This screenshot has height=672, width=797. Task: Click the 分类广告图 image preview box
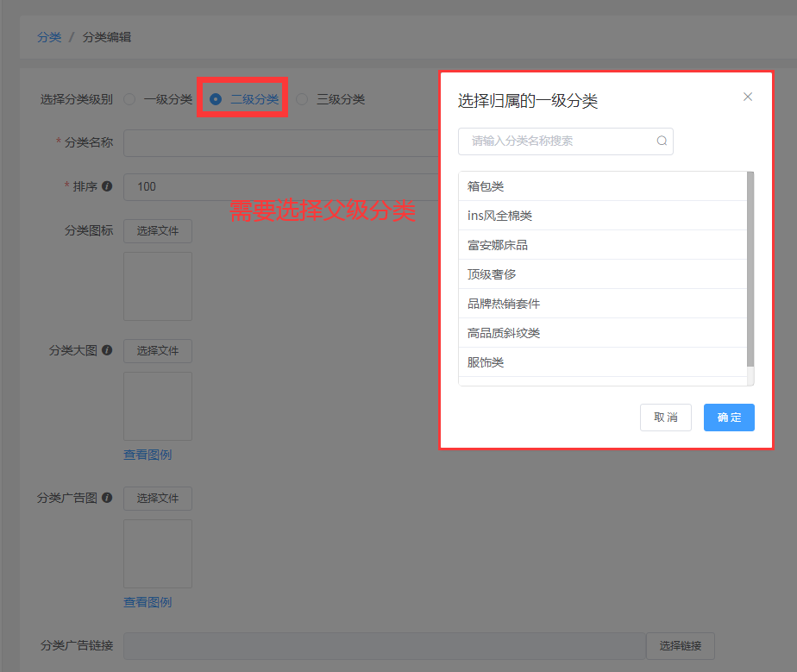[x=158, y=554]
